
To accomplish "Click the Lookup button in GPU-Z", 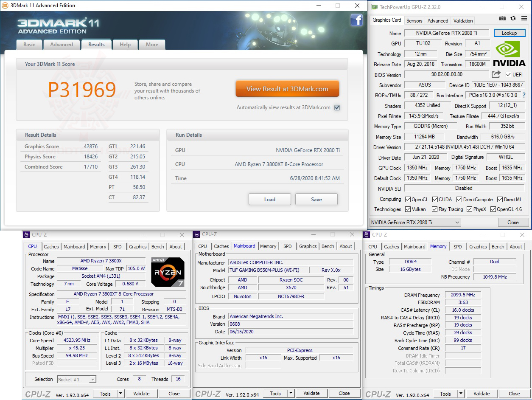I will pyautogui.click(x=509, y=33).
